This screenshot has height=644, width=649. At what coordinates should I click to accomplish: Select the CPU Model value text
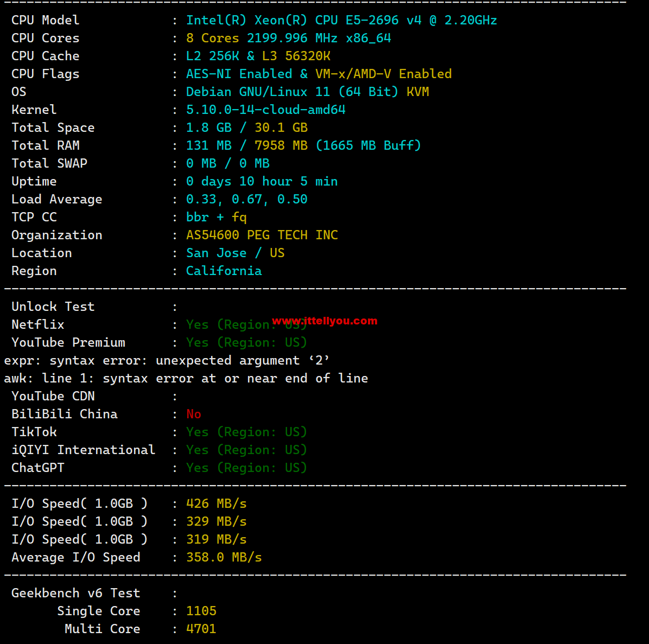point(341,20)
